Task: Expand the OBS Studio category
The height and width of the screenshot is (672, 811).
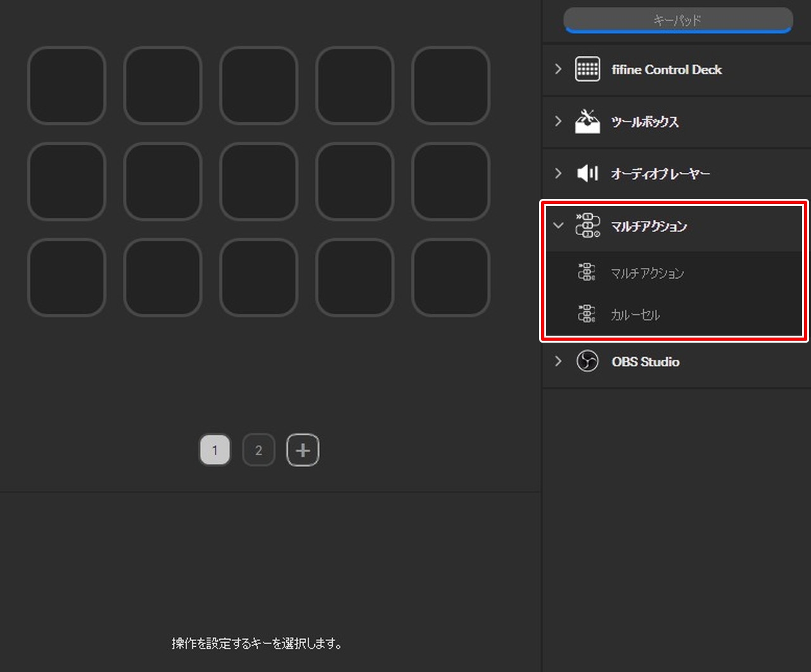Action: coord(558,362)
